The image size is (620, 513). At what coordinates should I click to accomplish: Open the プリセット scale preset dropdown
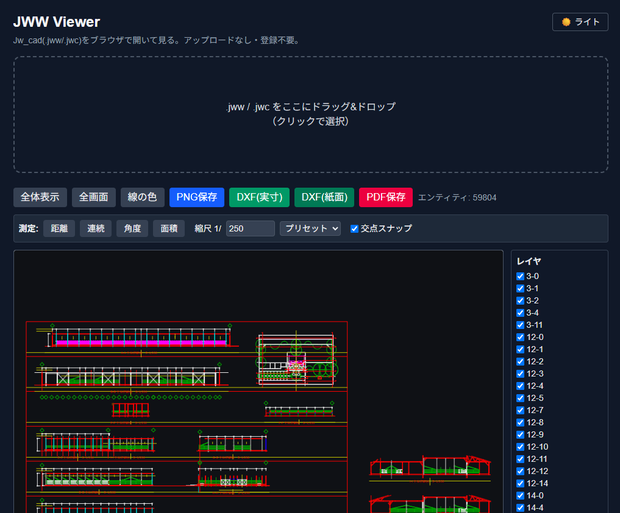(x=310, y=228)
